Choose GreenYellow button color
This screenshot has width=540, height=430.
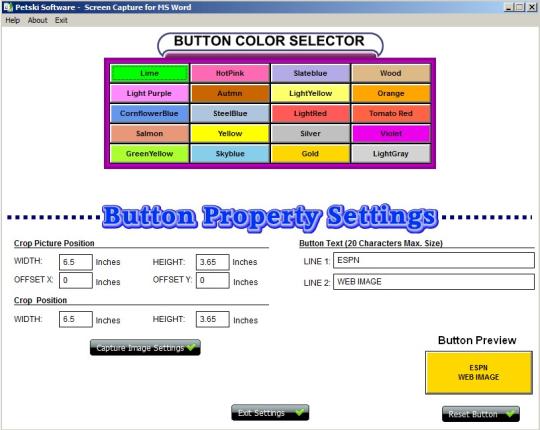click(x=149, y=154)
